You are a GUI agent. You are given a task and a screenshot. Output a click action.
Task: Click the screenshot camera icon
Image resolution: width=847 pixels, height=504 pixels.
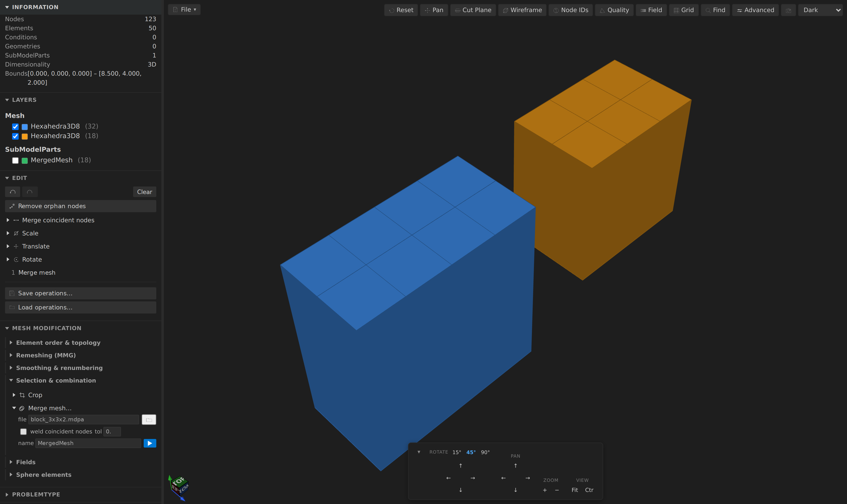click(x=788, y=10)
